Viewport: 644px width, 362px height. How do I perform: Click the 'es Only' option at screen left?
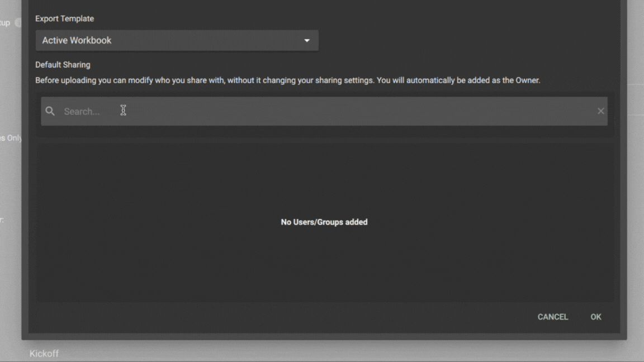(11, 137)
